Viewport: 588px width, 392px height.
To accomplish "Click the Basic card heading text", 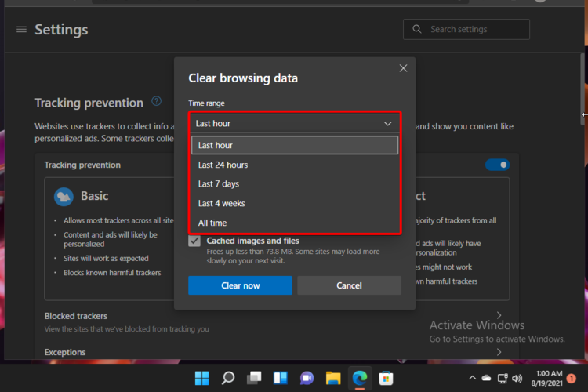I will coord(95,196).
